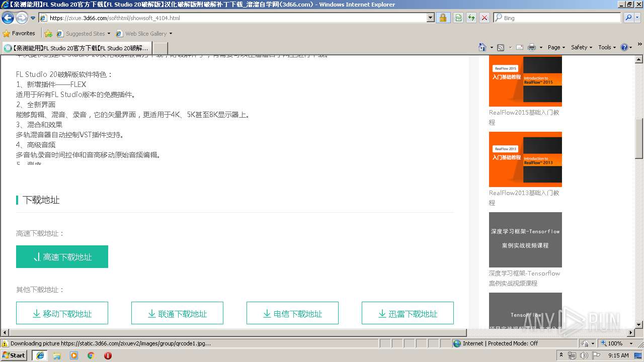Expand the command bar overflow chevron

tap(640, 44)
